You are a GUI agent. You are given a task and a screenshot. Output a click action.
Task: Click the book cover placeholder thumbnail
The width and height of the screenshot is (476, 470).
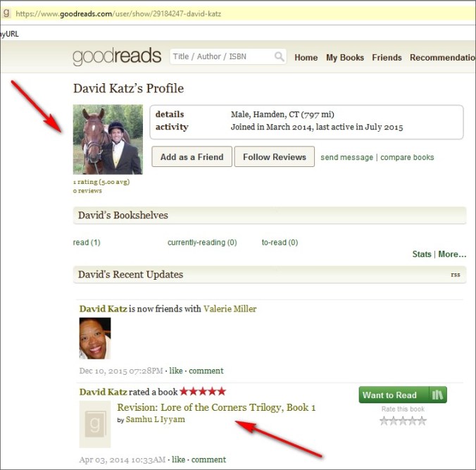94,424
